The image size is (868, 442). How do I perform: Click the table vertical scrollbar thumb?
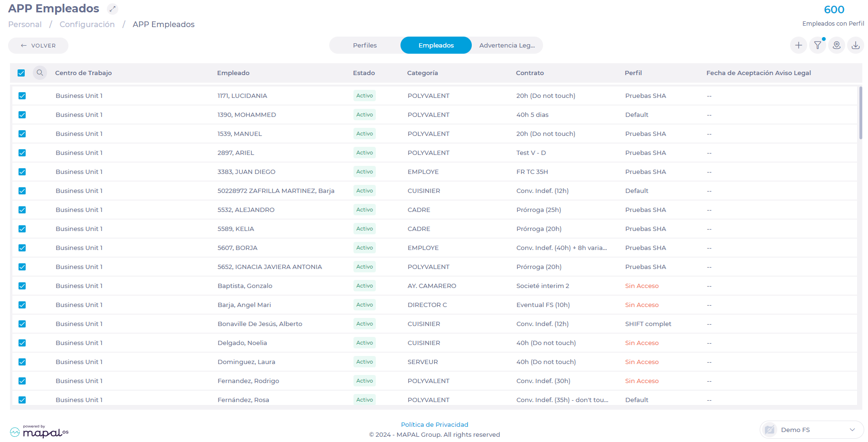point(860,113)
